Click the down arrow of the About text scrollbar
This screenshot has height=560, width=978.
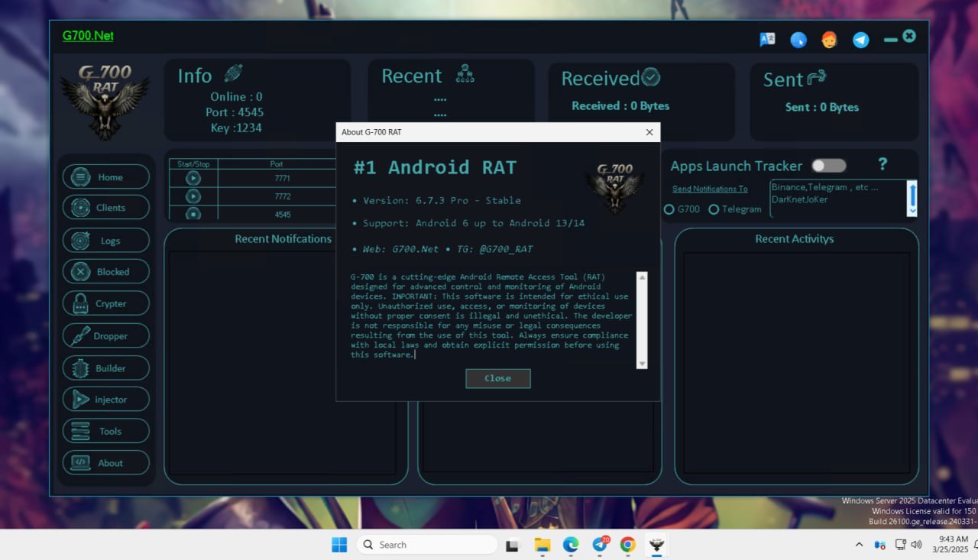pos(642,364)
